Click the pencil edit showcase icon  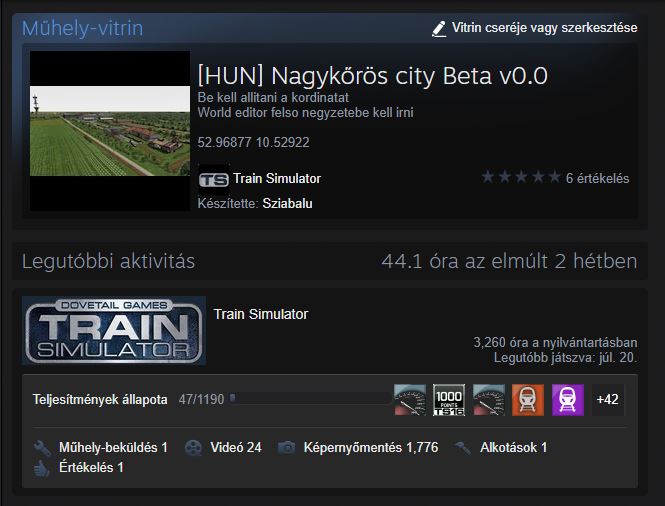(x=439, y=29)
